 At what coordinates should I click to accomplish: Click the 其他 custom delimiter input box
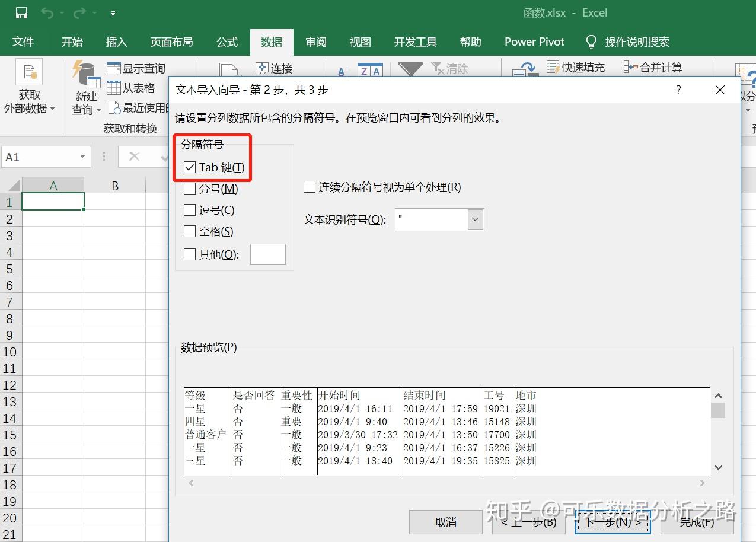tap(268, 254)
